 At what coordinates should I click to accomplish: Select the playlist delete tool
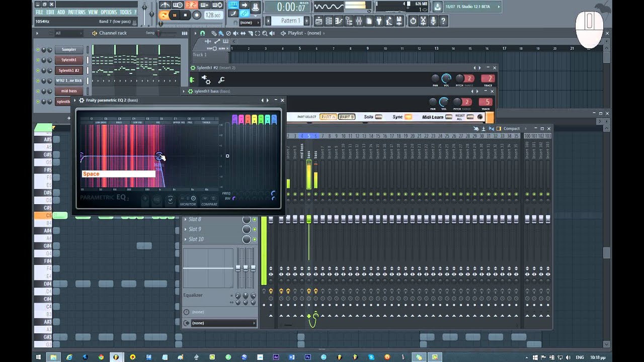[228, 33]
